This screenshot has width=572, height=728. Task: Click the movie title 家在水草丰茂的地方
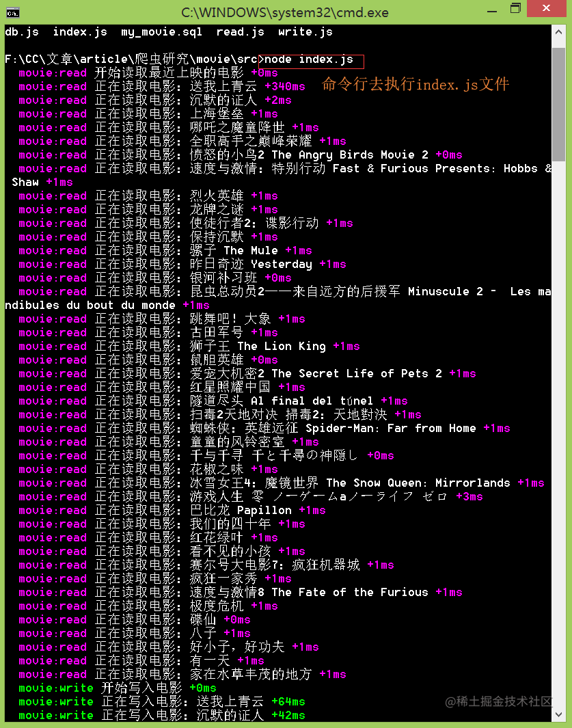(251, 674)
